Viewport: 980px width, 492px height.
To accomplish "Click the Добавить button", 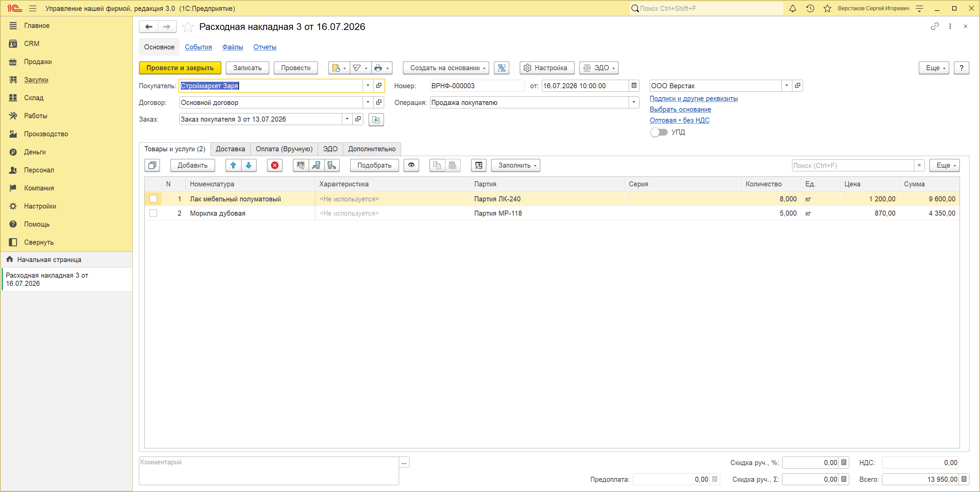I will point(192,165).
